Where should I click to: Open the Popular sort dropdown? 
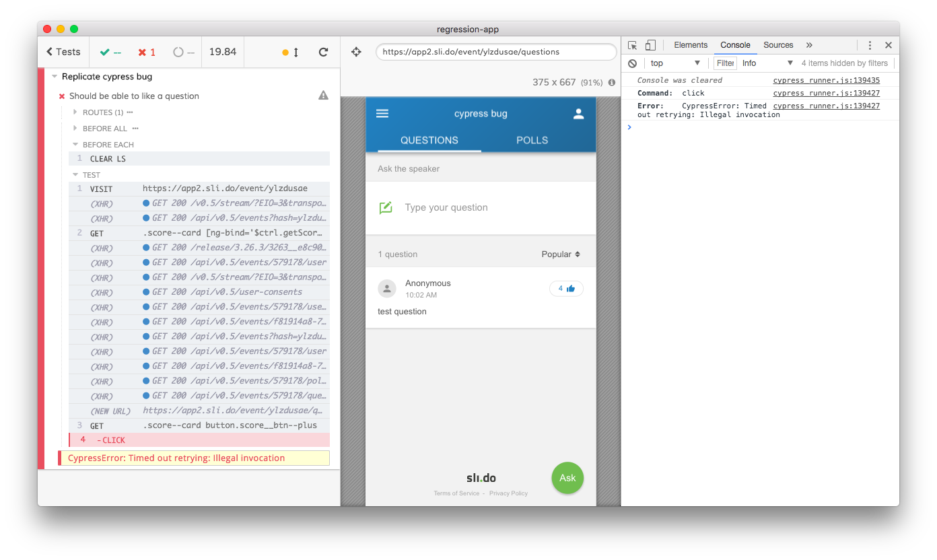pyautogui.click(x=560, y=254)
